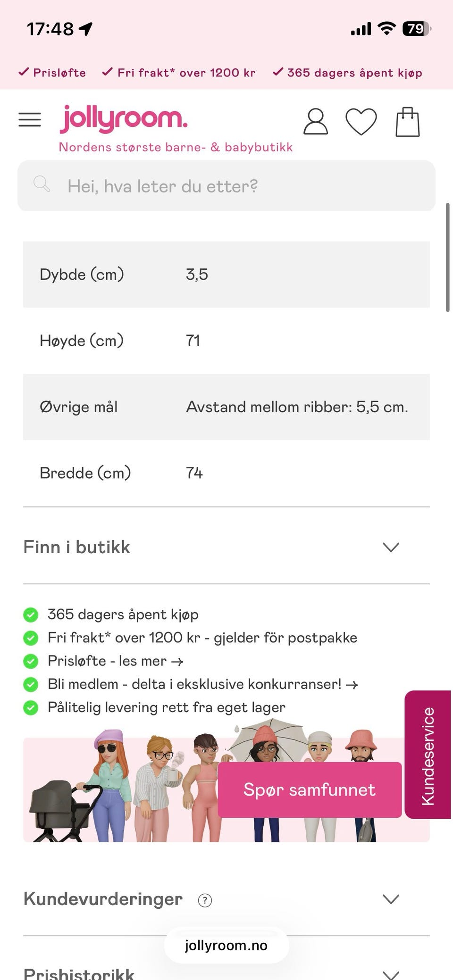This screenshot has height=980, width=453.
Task: Open Bli medlem eksklusive konkurranser link
Action: click(203, 684)
